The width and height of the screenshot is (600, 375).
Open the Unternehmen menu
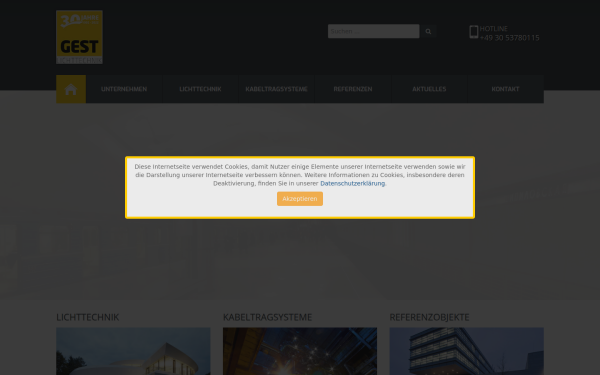[x=124, y=89]
